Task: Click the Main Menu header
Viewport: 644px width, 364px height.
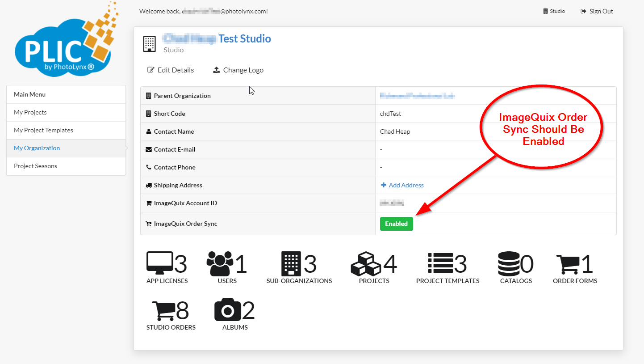Action: pos(66,94)
